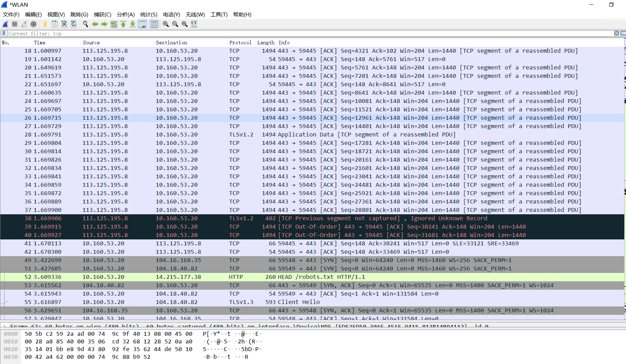The image size is (626, 364).
Task: Open a capture file via folder icon
Action: pyautogui.click(x=45, y=24)
